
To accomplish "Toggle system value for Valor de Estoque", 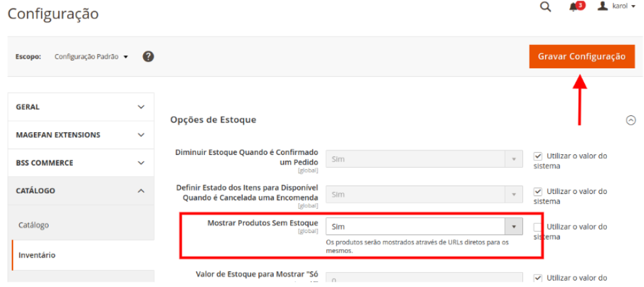I will (537, 279).
